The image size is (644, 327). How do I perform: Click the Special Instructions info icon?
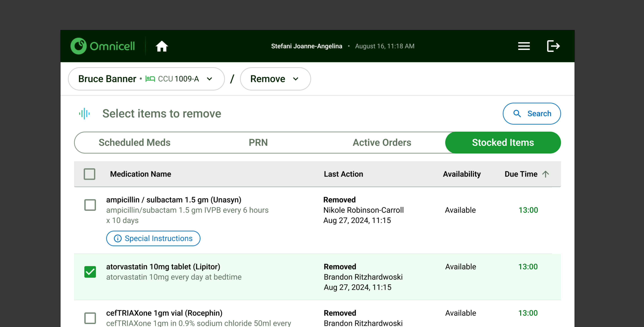(118, 238)
